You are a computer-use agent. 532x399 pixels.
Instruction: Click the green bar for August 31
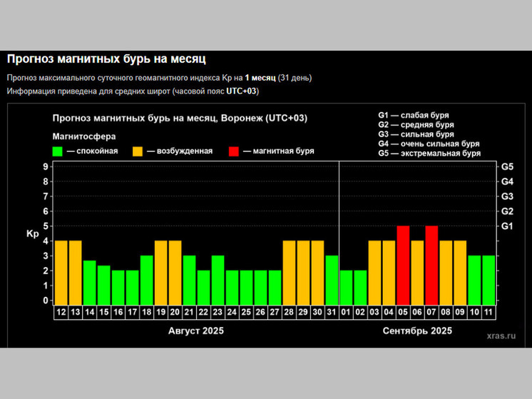[332, 278]
